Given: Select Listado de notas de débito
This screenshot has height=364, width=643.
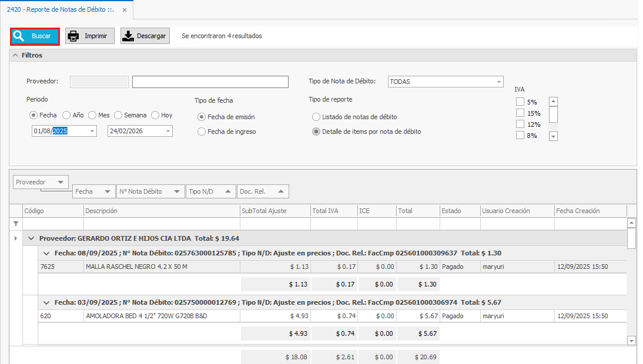Looking at the screenshot, I should point(316,117).
